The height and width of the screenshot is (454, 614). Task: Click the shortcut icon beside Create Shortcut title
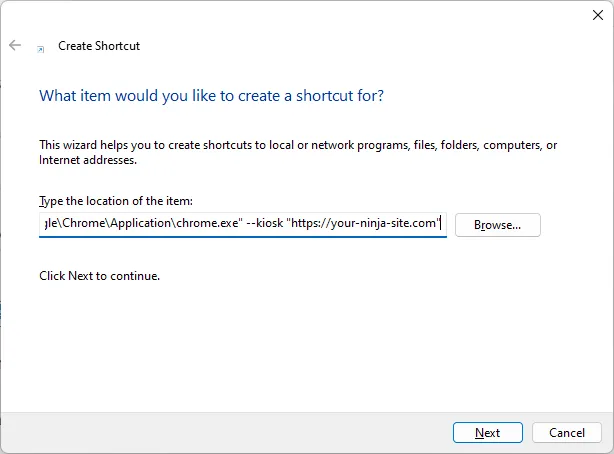(x=40, y=49)
